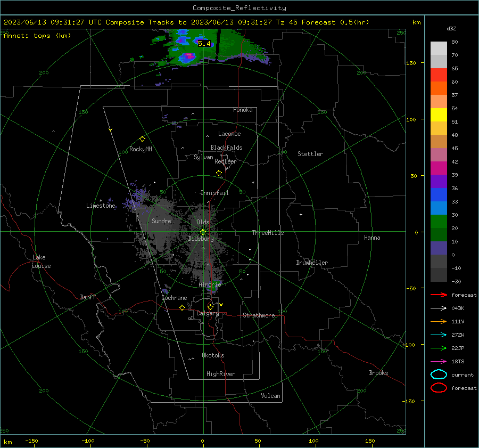
Task: Pick the red 60-65 dBZ color swatch
Action: coord(439,75)
